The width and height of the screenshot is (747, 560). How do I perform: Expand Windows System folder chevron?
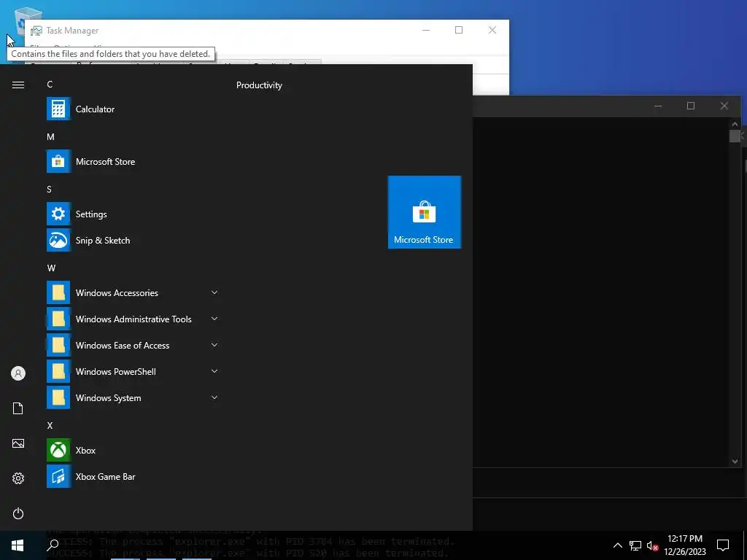coord(214,397)
